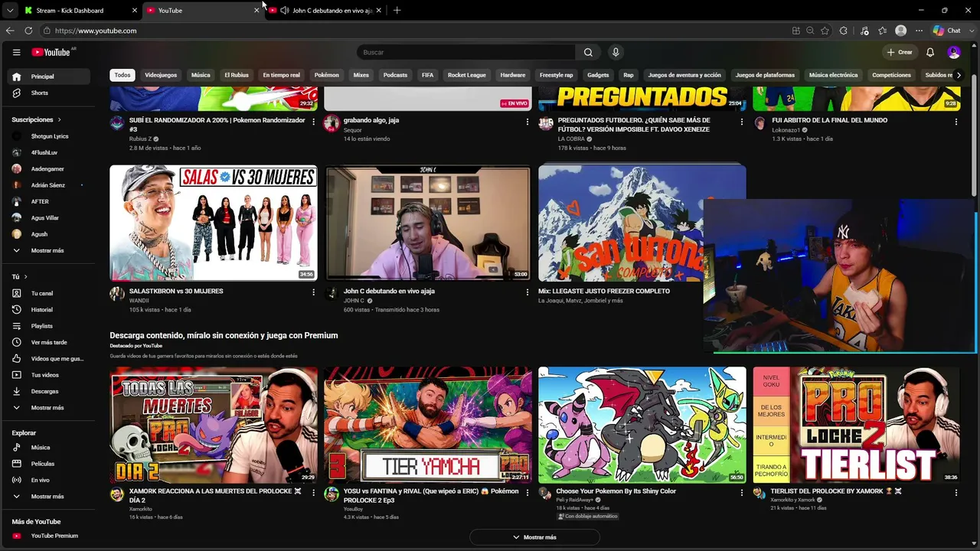This screenshot has width=980, height=551.
Task: Open the browser extensions icon
Action: click(844, 31)
